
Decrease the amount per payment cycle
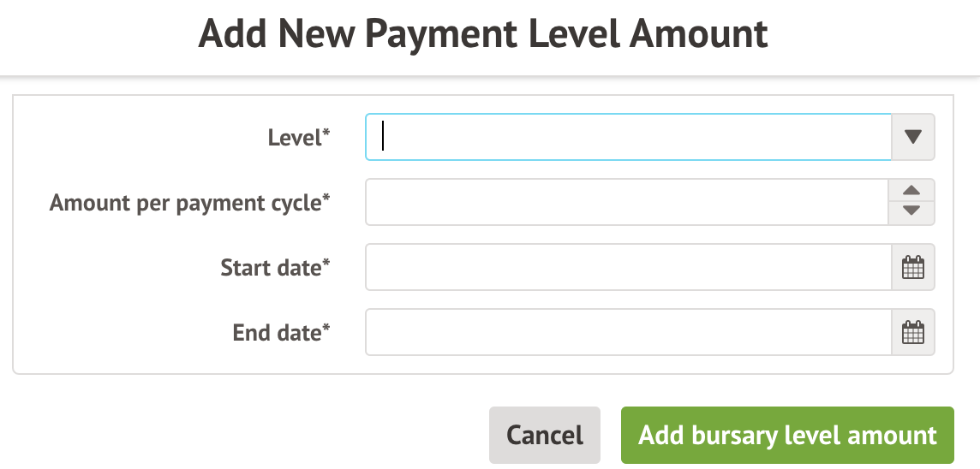pyautogui.click(x=912, y=211)
